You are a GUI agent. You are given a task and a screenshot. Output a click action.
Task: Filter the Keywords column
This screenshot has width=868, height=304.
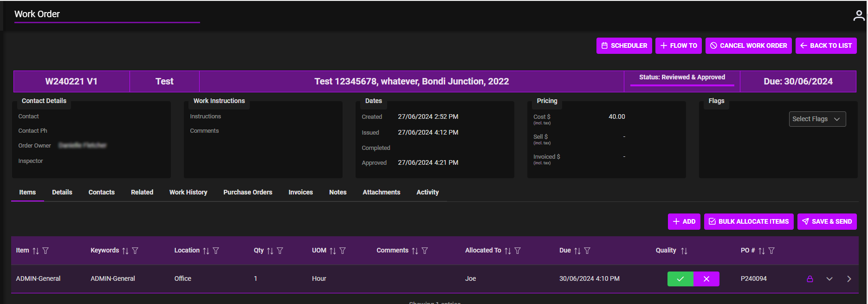pos(135,251)
